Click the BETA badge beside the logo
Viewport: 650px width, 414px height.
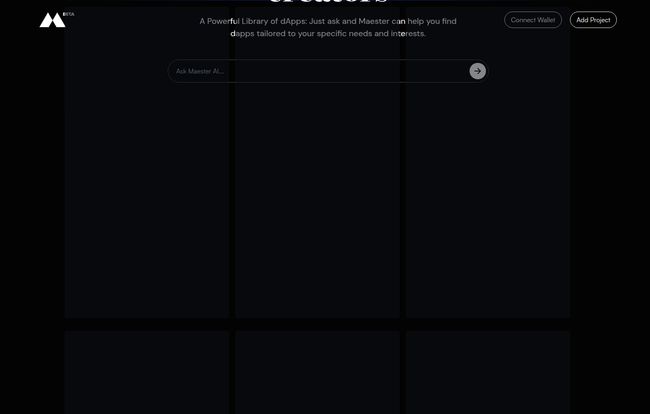click(69, 14)
